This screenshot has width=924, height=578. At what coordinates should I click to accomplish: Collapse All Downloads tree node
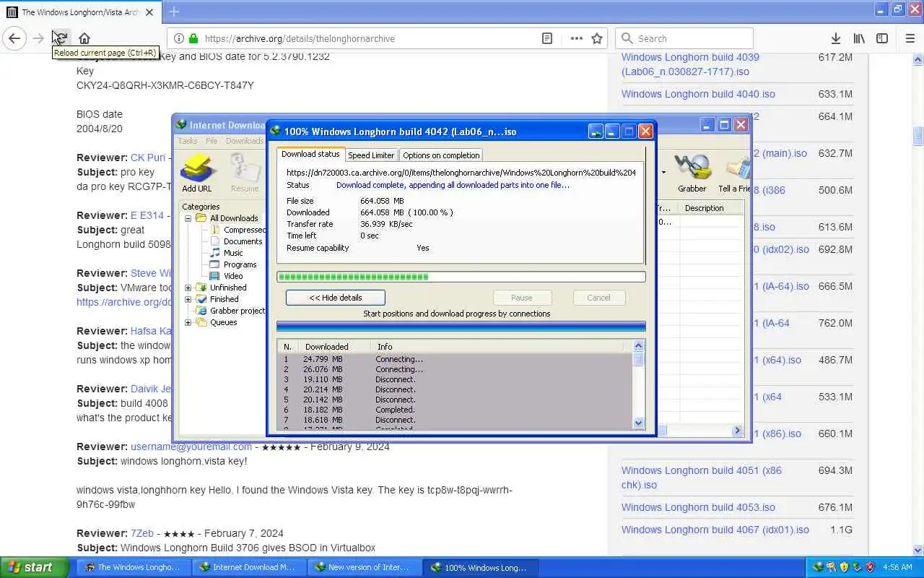tap(188, 218)
